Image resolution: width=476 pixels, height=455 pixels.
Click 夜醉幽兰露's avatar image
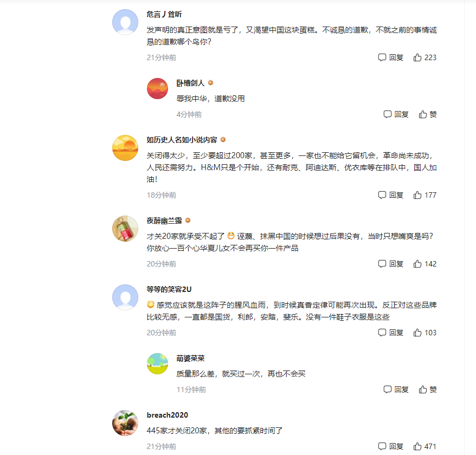click(125, 229)
